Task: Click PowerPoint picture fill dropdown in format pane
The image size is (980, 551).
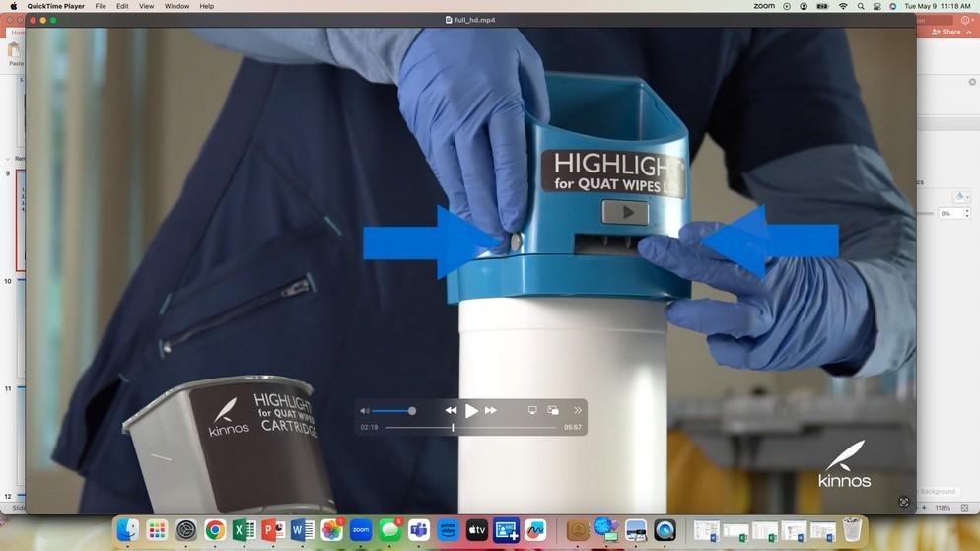Action: click(x=961, y=196)
